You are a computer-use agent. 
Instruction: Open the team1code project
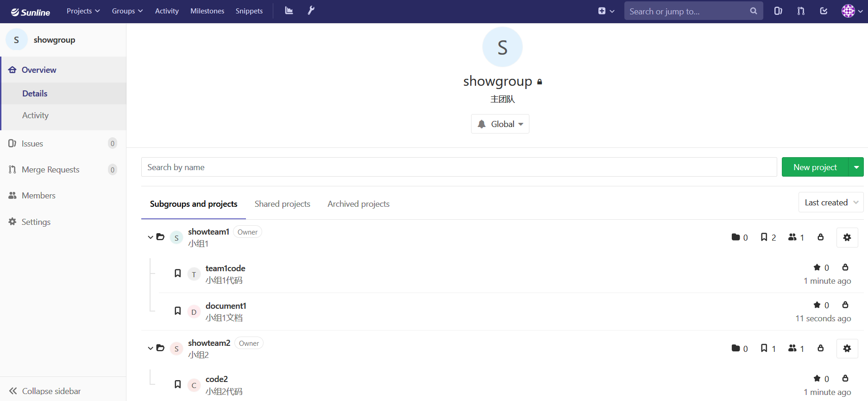tap(225, 268)
